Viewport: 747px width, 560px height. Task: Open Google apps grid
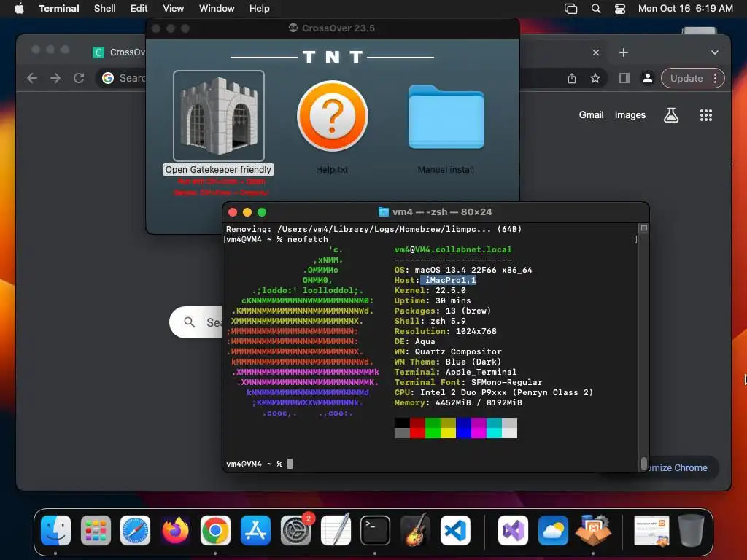pyautogui.click(x=705, y=114)
